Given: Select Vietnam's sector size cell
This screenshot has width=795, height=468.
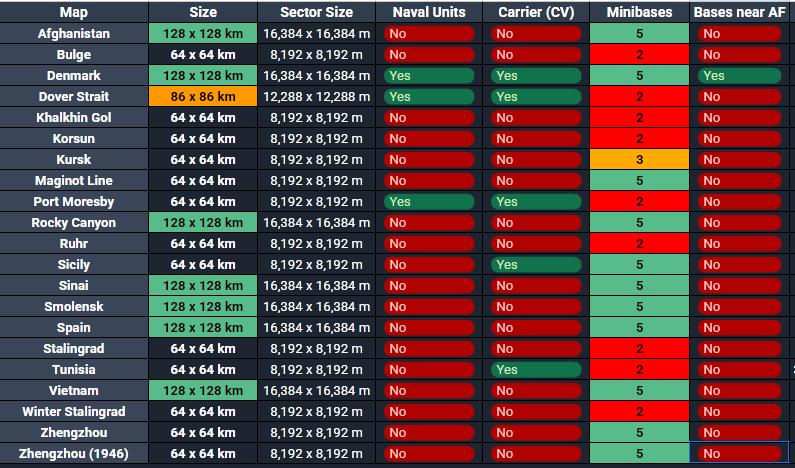Looking at the screenshot, I should [316, 391].
